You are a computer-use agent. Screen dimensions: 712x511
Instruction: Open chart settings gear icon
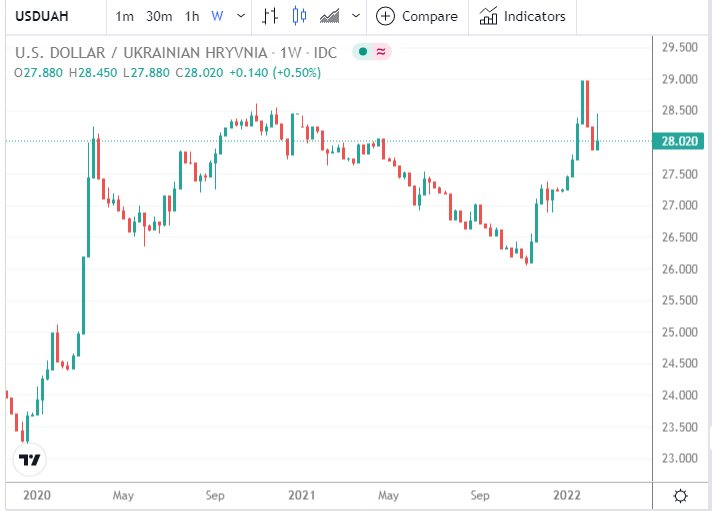[680, 496]
